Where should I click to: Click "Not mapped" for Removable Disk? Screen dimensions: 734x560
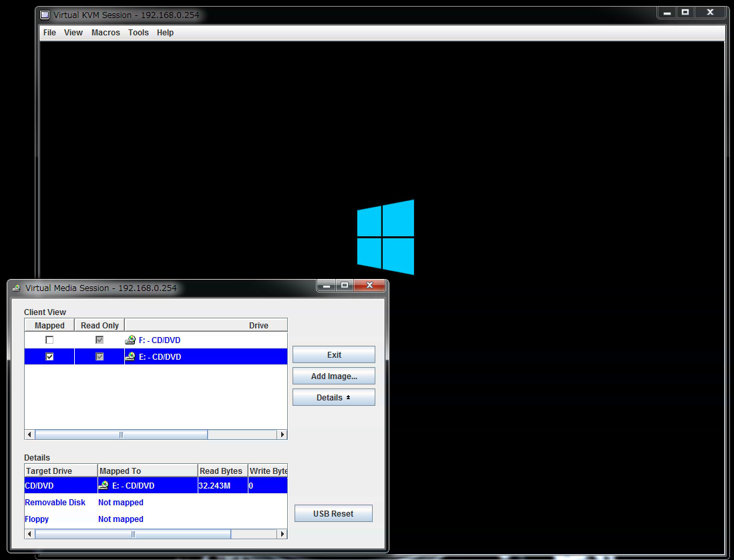pyautogui.click(x=121, y=503)
